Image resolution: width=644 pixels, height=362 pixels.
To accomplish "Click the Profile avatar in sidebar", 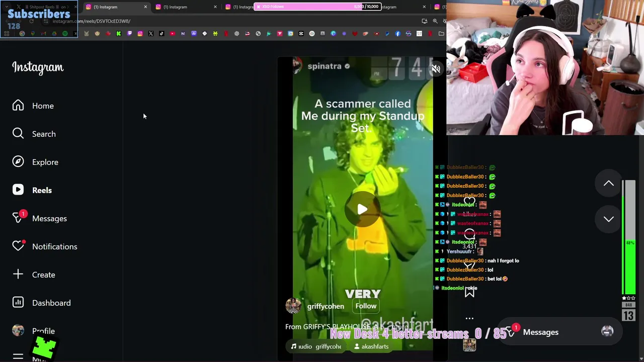I will pos(18,330).
